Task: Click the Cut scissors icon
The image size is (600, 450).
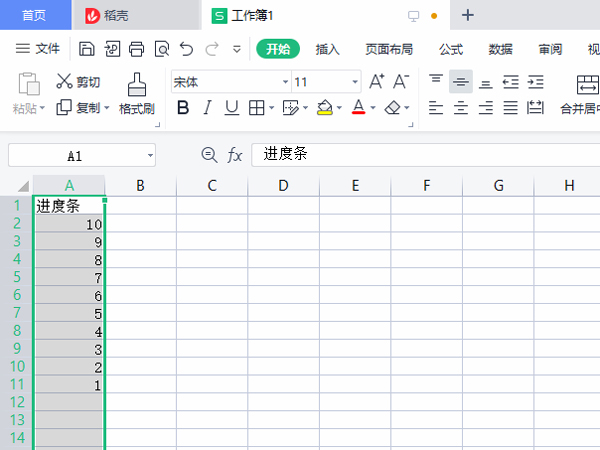Action: coord(65,82)
